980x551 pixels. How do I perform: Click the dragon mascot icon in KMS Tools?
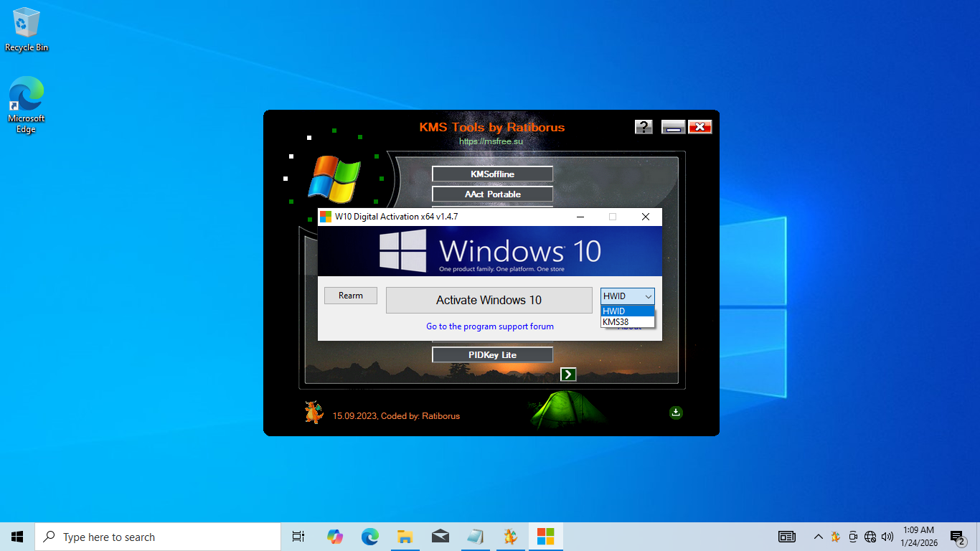[x=314, y=413]
